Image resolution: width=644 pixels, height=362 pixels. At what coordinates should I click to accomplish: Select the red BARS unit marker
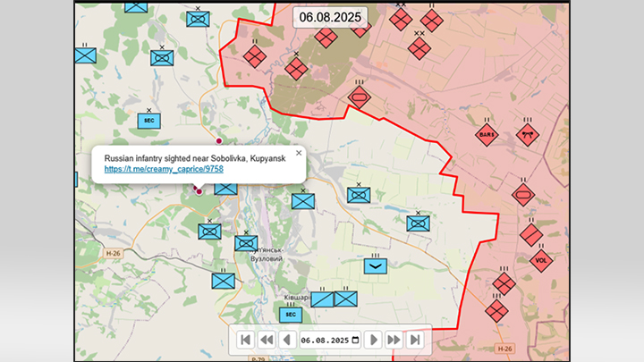[487, 135]
